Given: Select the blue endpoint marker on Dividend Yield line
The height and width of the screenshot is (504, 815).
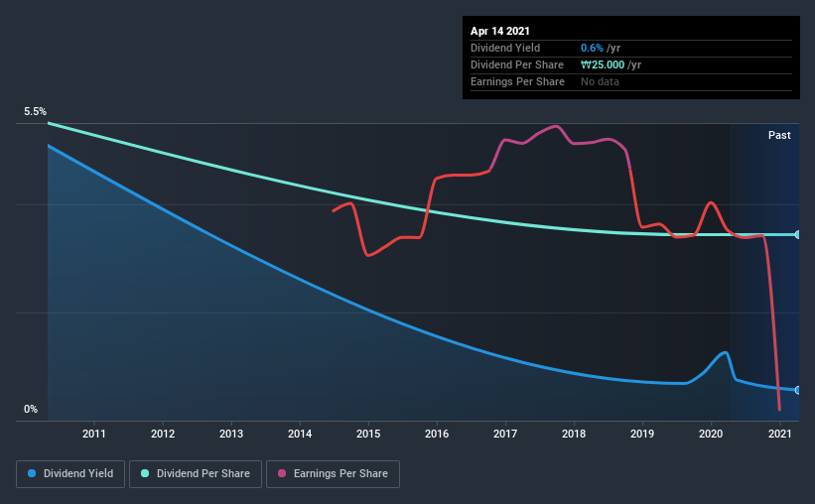Looking at the screenshot, I should point(798,390).
